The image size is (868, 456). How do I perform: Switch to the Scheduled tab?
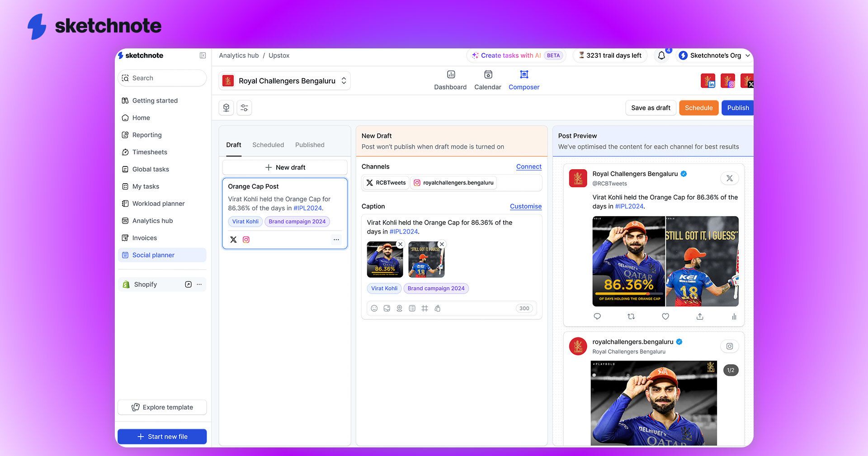coord(268,145)
